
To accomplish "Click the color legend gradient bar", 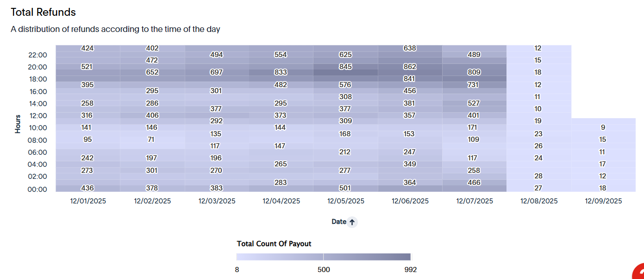I will tap(324, 257).
